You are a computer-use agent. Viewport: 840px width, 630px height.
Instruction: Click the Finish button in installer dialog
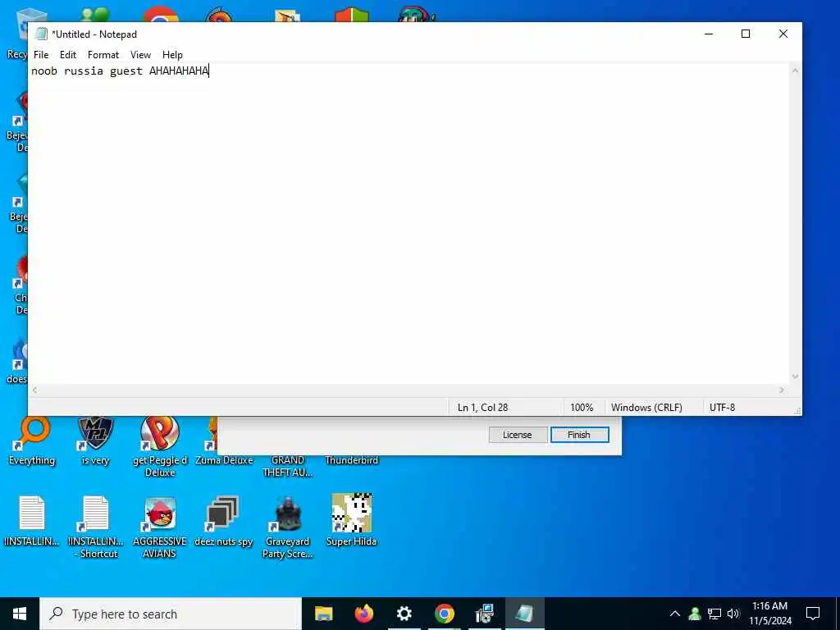click(579, 435)
